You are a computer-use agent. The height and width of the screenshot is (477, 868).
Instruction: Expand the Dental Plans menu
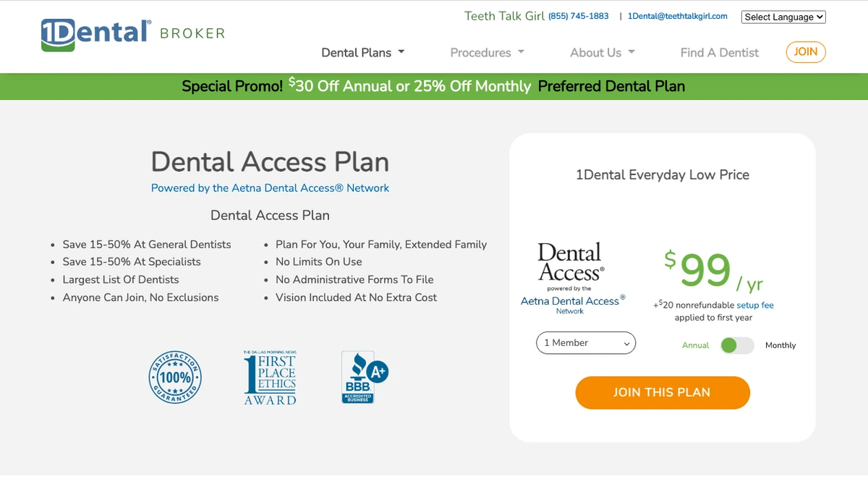(x=363, y=53)
